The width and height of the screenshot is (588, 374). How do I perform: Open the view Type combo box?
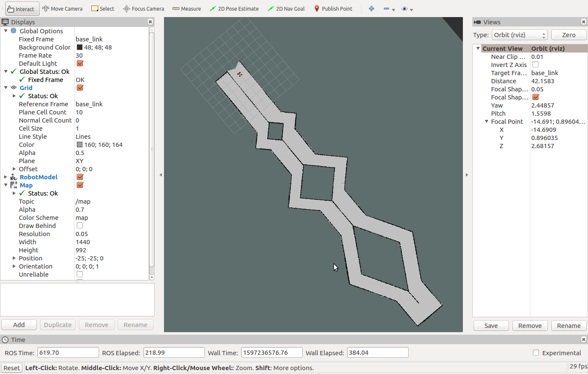coord(520,35)
